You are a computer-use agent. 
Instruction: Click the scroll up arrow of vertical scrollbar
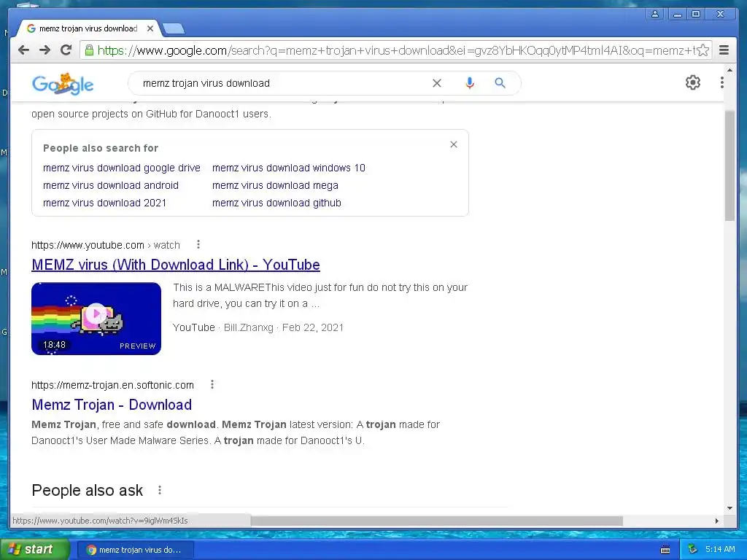point(729,70)
